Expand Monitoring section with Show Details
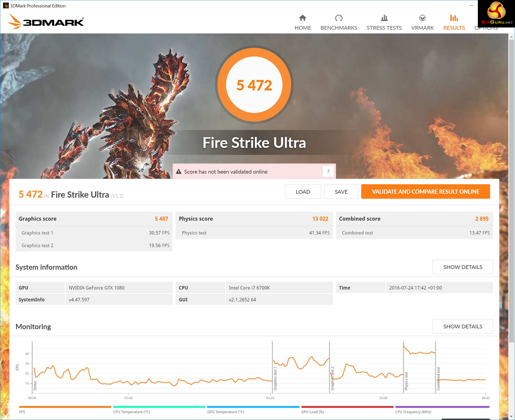Image resolution: width=515 pixels, height=420 pixels. click(x=463, y=326)
